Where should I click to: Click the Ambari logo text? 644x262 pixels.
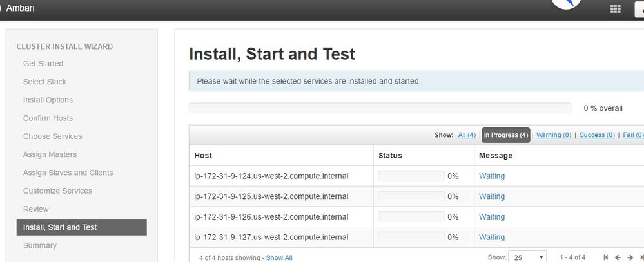click(x=19, y=8)
